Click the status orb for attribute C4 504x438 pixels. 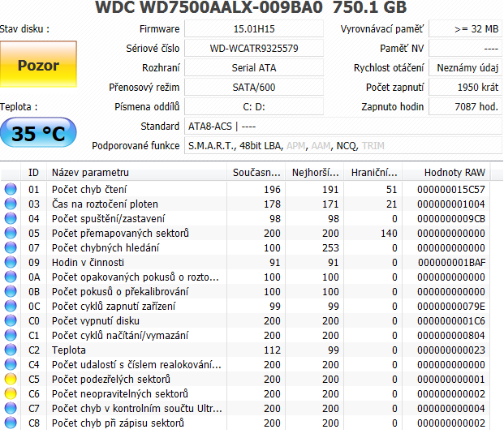[11, 364]
